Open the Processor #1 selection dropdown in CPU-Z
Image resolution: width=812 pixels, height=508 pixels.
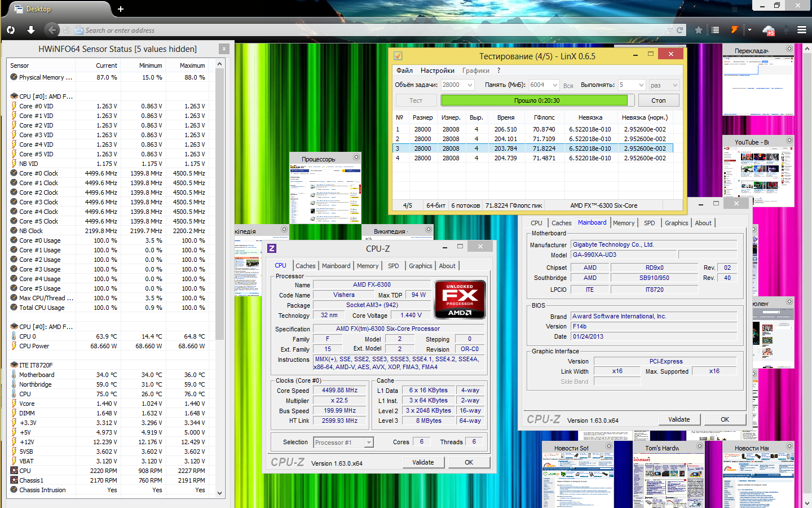[369, 443]
